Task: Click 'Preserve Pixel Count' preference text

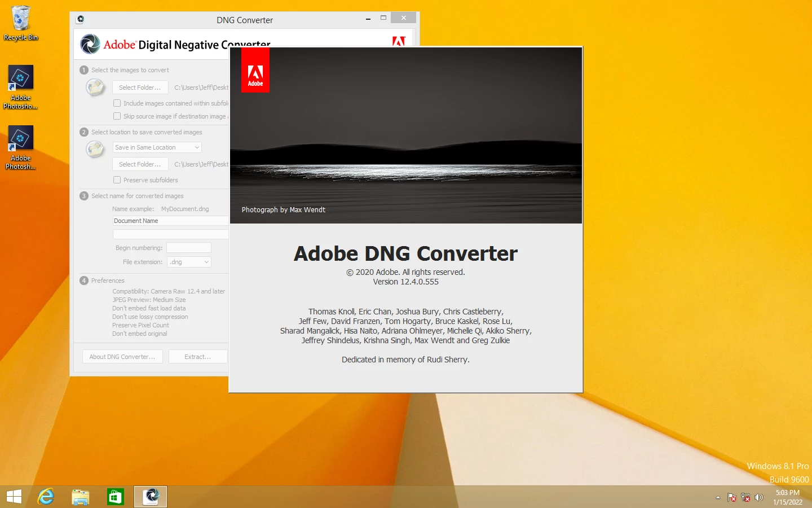Action: click(x=140, y=325)
